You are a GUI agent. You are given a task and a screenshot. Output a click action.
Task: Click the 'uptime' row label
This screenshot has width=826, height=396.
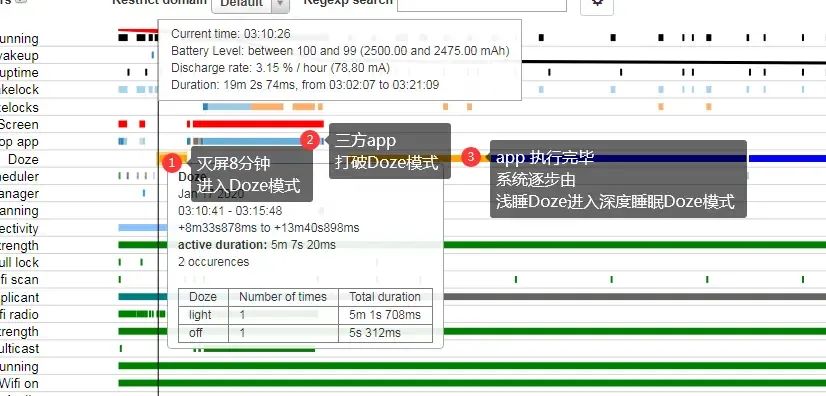(19, 73)
